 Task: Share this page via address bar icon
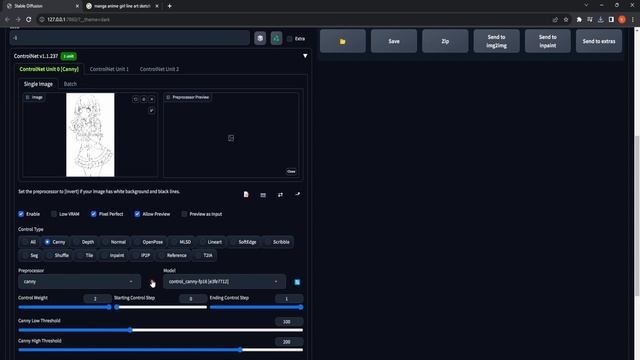[x=555, y=20]
